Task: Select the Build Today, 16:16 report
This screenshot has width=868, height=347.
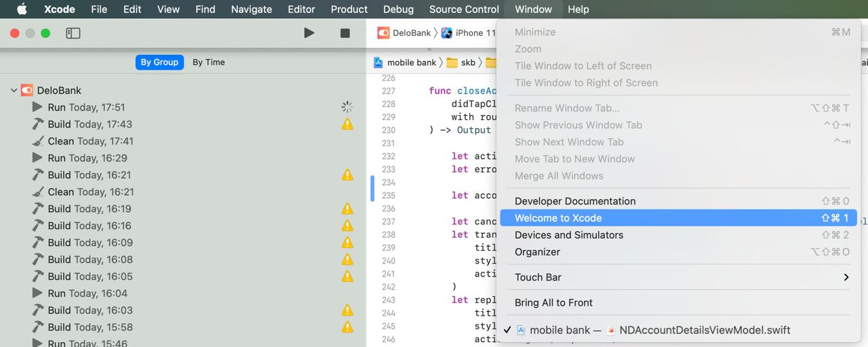Action: pyautogui.click(x=183, y=226)
